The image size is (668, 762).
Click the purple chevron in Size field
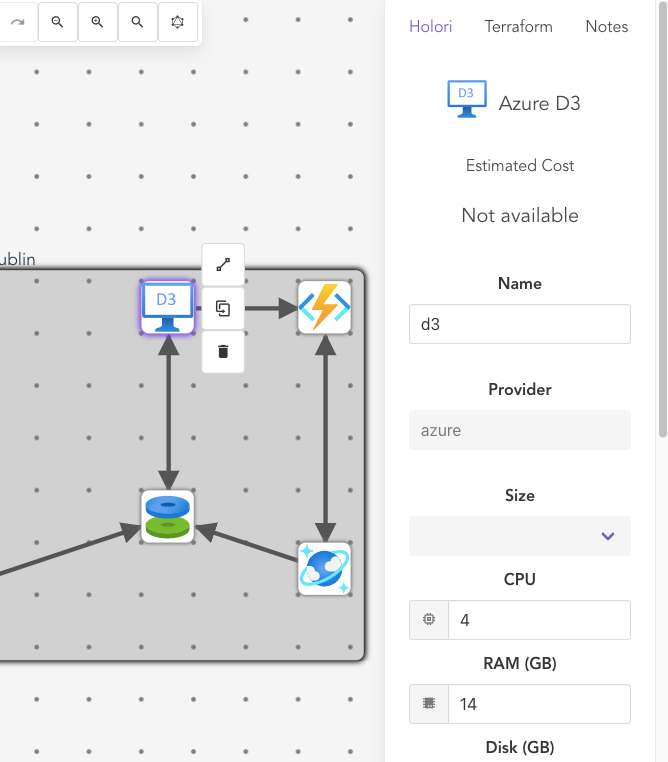pos(608,536)
